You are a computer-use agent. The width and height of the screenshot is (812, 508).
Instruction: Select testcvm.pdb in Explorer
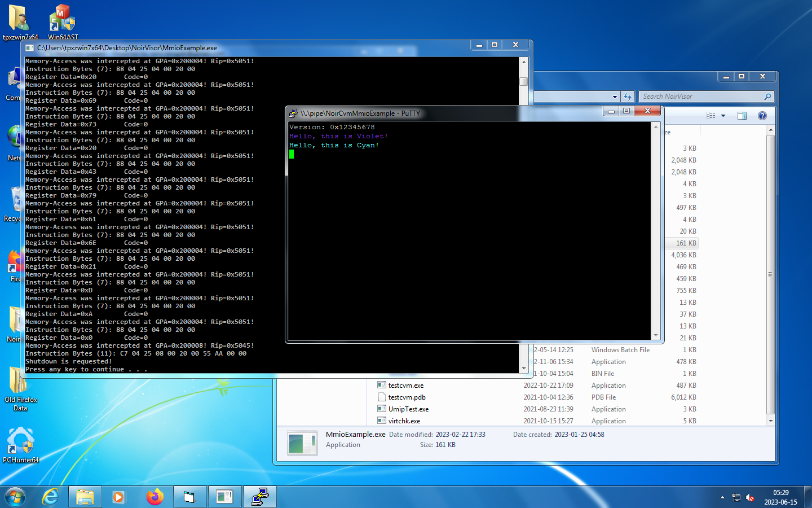pos(407,397)
